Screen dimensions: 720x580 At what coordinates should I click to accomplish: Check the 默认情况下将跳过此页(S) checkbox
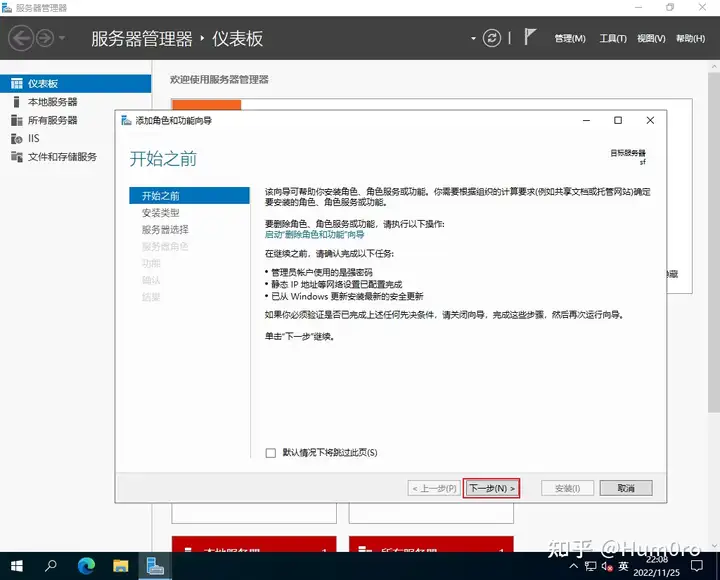271,453
